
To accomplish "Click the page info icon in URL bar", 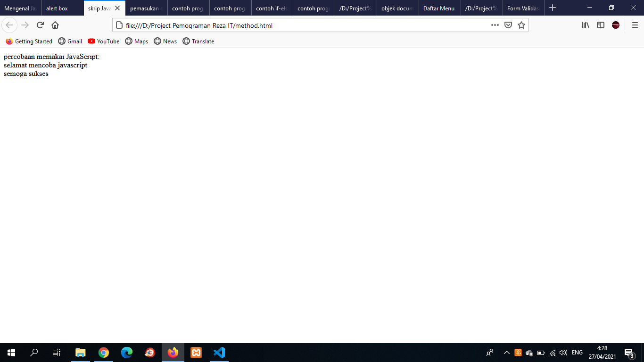I will [x=119, y=25].
